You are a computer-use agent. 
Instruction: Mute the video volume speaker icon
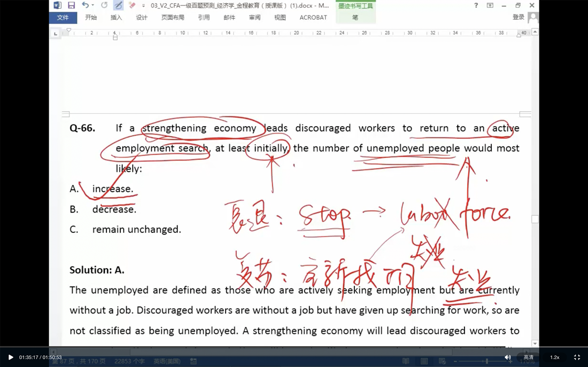click(507, 357)
